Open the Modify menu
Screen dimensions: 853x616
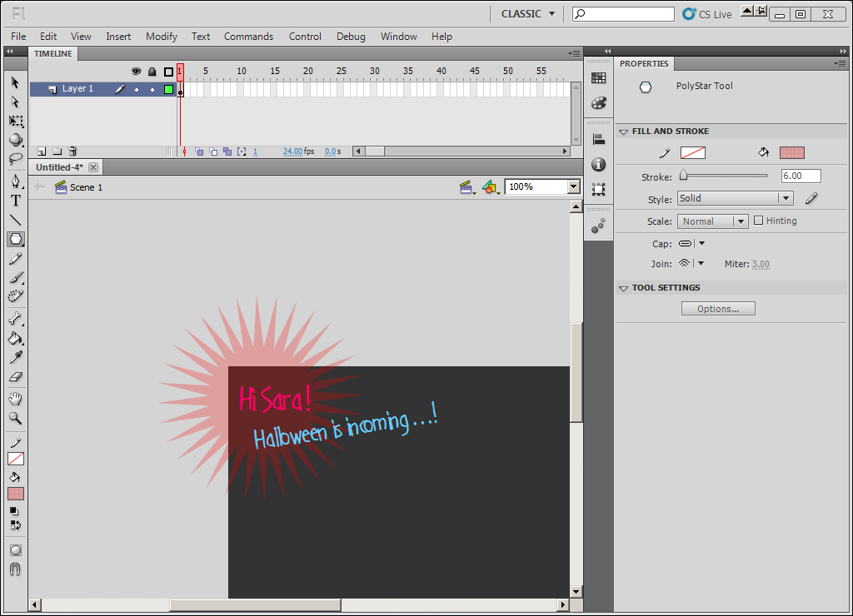[162, 37]
